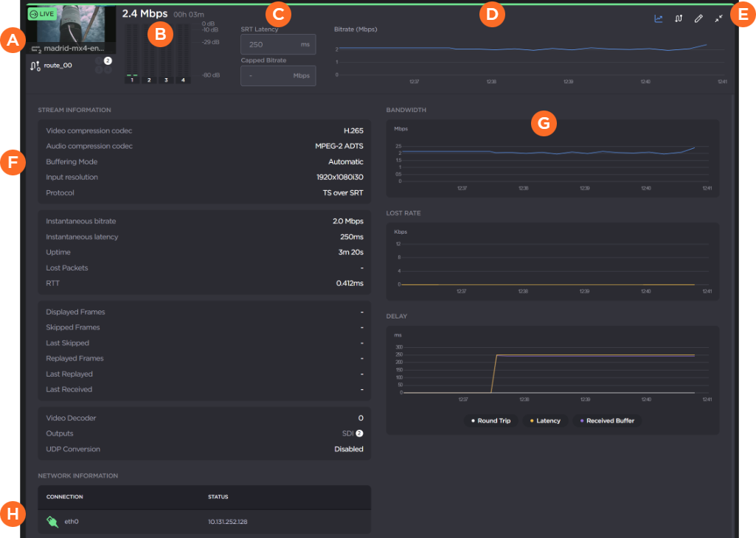756x538 pixels.
Task: Open the routing icon in top toolbar
Action: pos(679,18)
